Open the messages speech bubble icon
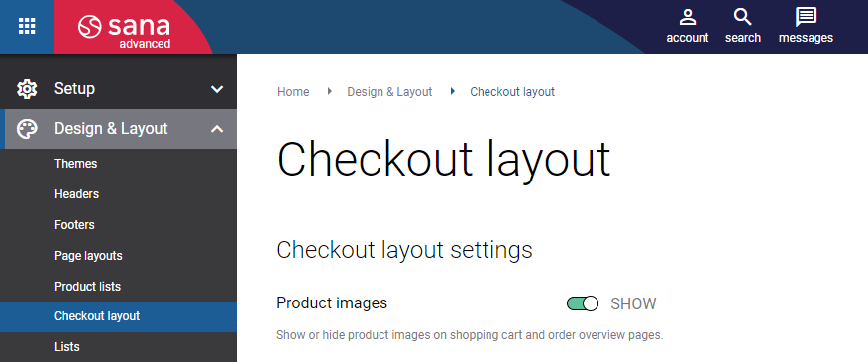This screenshot has width=868, height=362. point(806,17)
